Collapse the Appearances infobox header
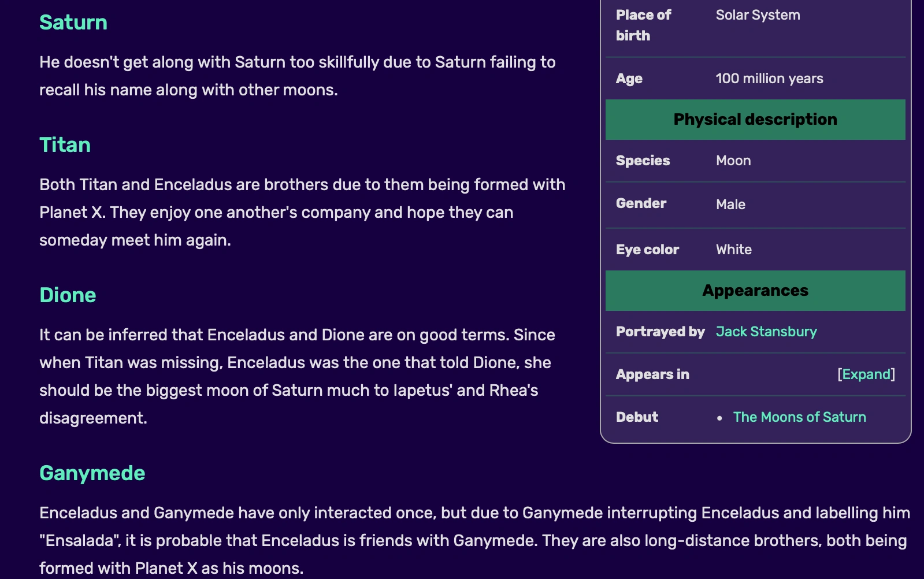The image size is (924, 579). point(755,291)
